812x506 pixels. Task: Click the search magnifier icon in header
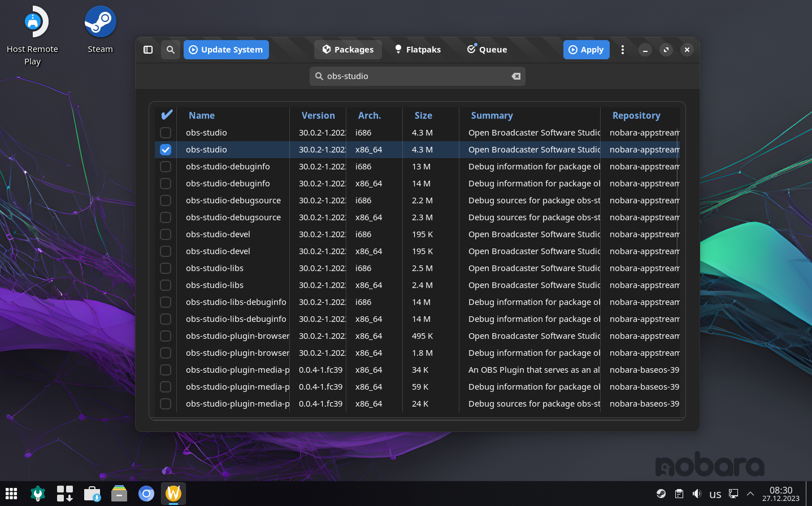coord(170,50)
